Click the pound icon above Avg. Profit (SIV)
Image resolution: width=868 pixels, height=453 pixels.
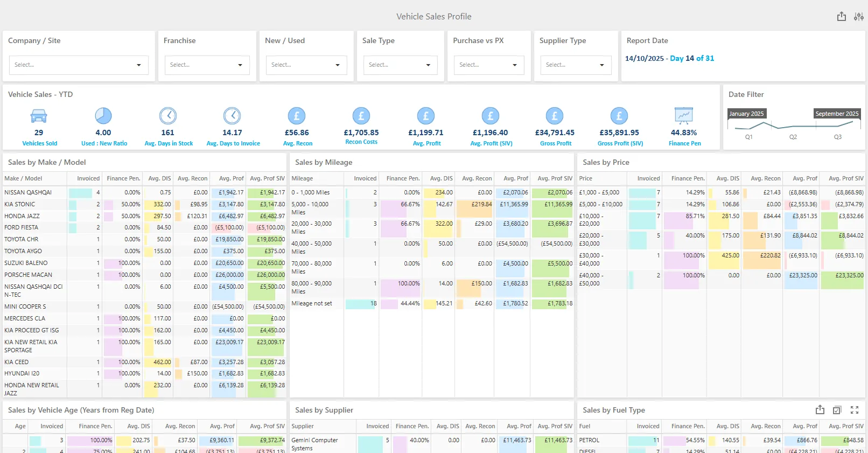click(491, 116)
